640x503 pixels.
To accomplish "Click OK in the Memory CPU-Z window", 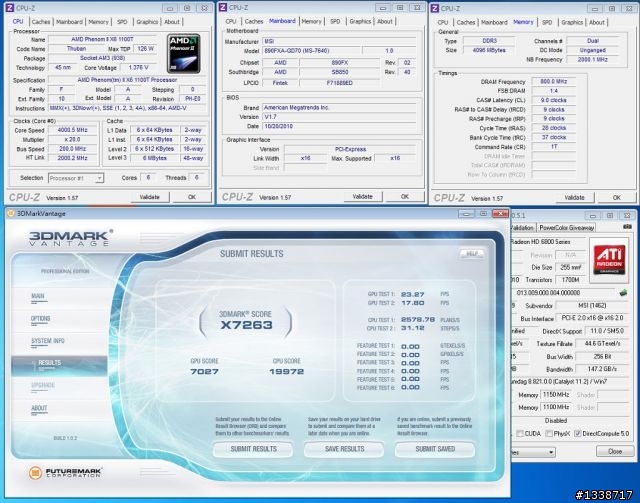I will (x=617, y=198).
